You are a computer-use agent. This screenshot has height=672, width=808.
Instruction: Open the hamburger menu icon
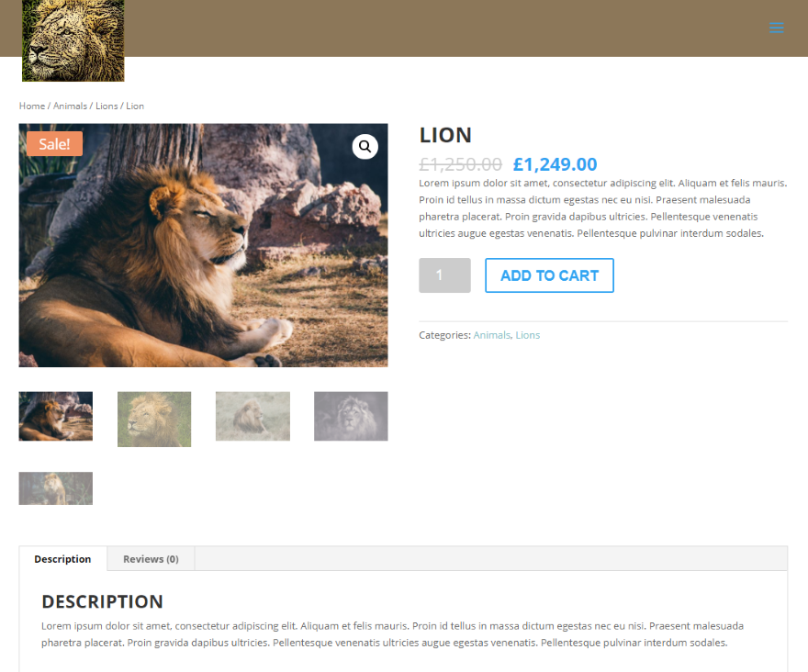(x=776, y=28)
